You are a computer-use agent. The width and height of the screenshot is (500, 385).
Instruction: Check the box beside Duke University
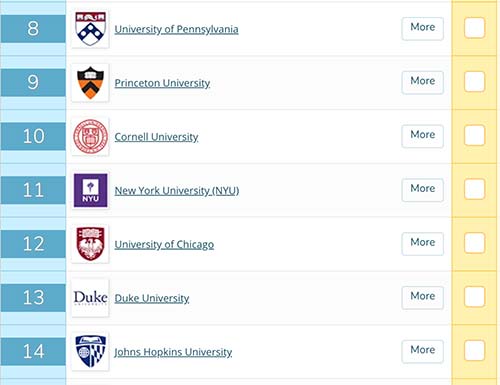(474, 297)
